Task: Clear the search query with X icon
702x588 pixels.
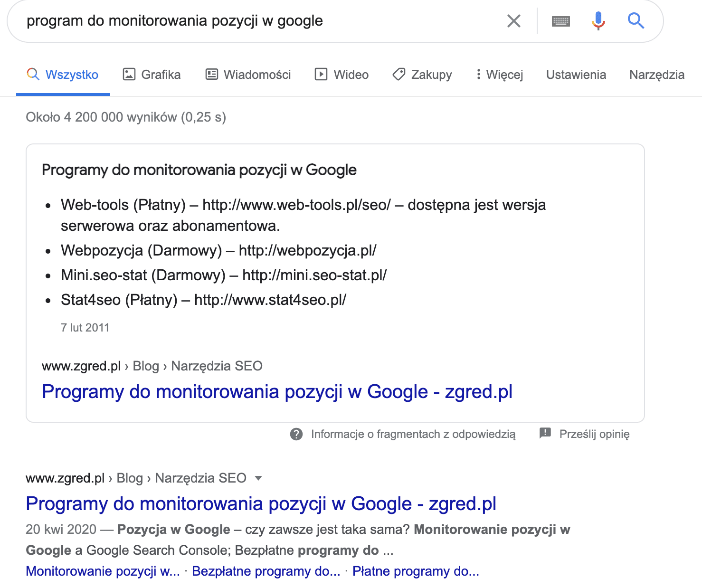Action: point(513,21)
